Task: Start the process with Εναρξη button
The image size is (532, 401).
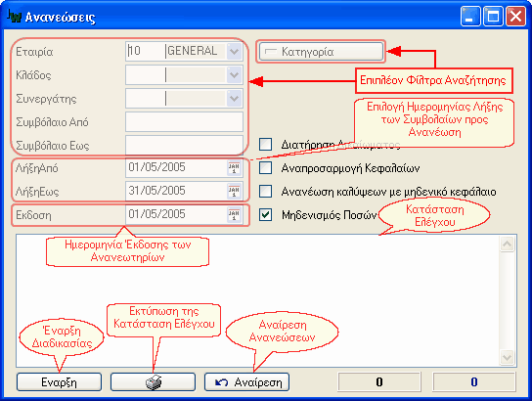Action: tap(59, 382)
